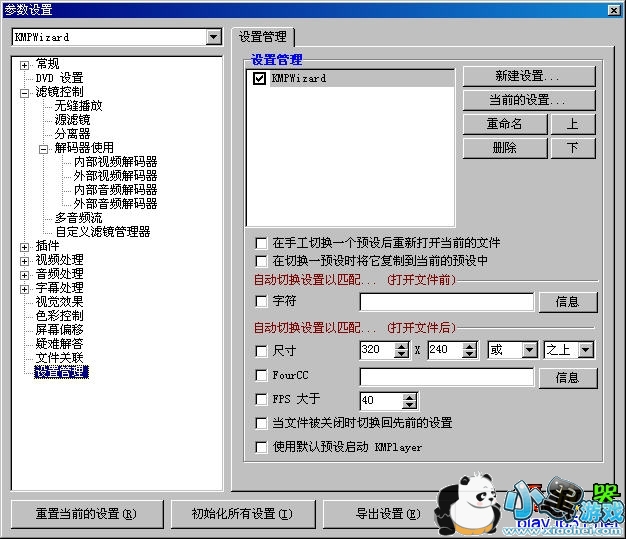Screen dimensions: 626x539
Task: Tick the FourCC checkbox
Action: [261, 375]
